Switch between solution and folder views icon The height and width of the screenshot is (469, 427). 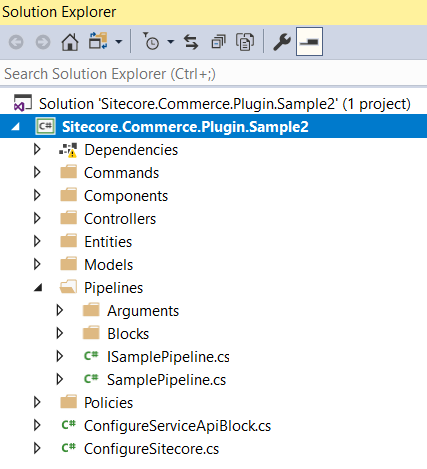click(x=98, y=41)
